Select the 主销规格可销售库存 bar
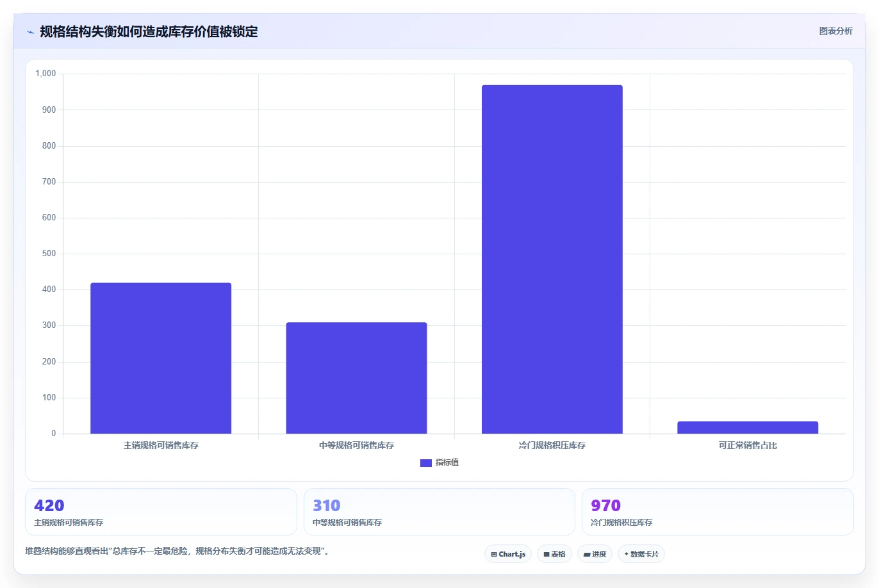Image resolution: width=879 pixels, height=588 pixels. pyautogui.click(x=161, y=358)
